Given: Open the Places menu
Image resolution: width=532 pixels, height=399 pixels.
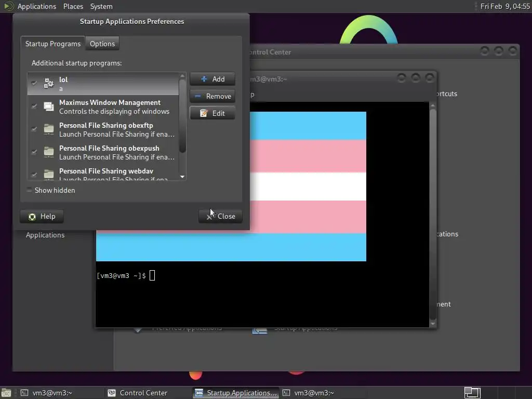Looking at the screenshot, I should point(73,6).
